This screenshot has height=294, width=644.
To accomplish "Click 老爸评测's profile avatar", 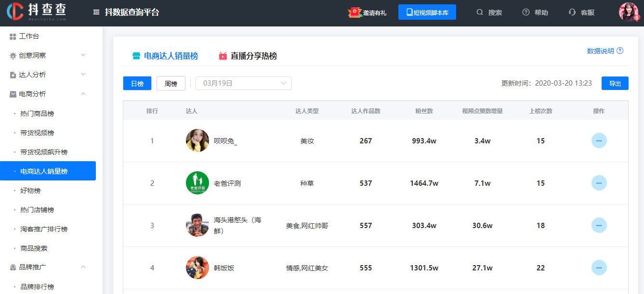I will (197, 183).
